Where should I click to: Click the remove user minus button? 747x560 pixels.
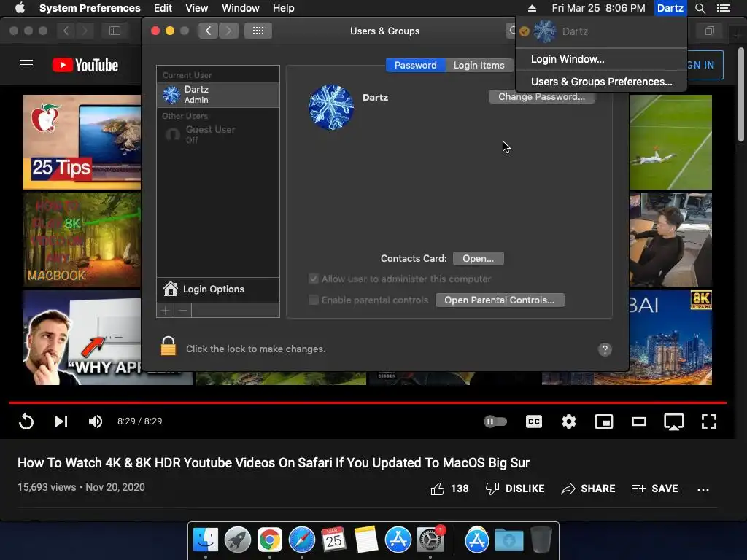click(183, 311)
